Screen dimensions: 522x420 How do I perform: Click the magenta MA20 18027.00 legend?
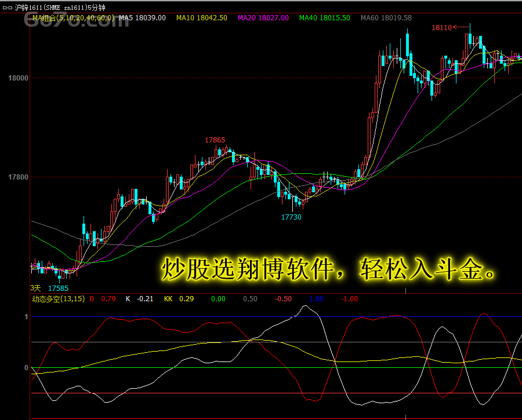pyautogui.click(x=263, y=18)
